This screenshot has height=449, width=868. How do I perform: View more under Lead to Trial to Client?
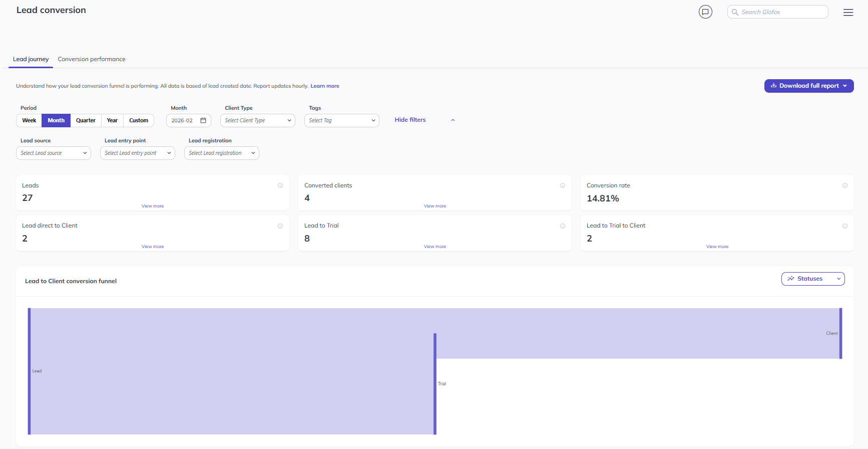tap(717, 247)
